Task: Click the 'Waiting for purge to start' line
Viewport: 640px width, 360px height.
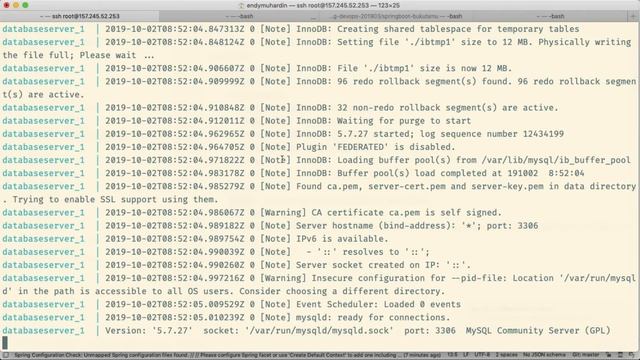Action: coord(404,121)
